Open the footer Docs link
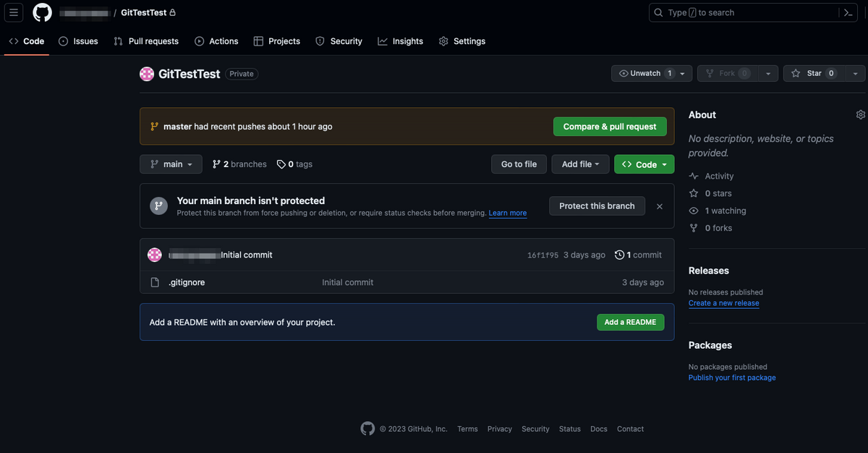The height and width of the screenshot is (453, 868). (x=599, y=429)
